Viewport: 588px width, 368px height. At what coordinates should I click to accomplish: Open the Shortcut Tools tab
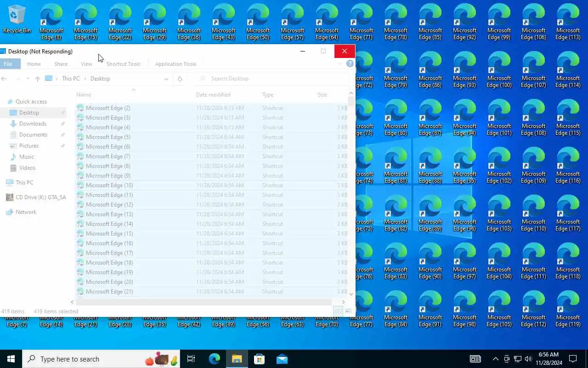click(x=124, y=64)
